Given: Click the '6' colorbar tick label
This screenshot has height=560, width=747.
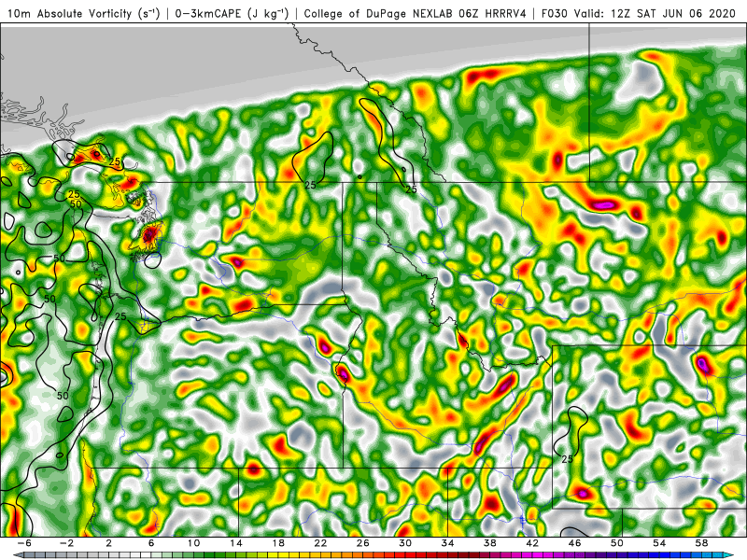Looking at the screenshot, I should [151, 543].
